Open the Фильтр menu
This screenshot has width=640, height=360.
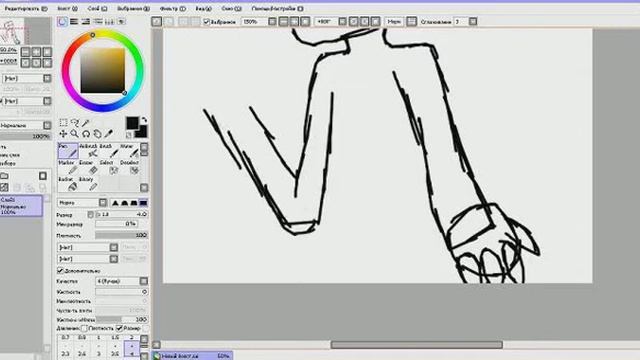tap(173, 9)
